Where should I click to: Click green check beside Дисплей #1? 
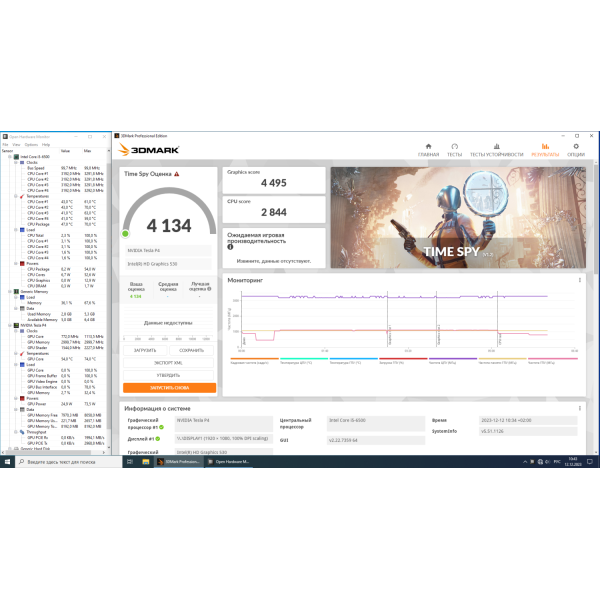[158, 439]
